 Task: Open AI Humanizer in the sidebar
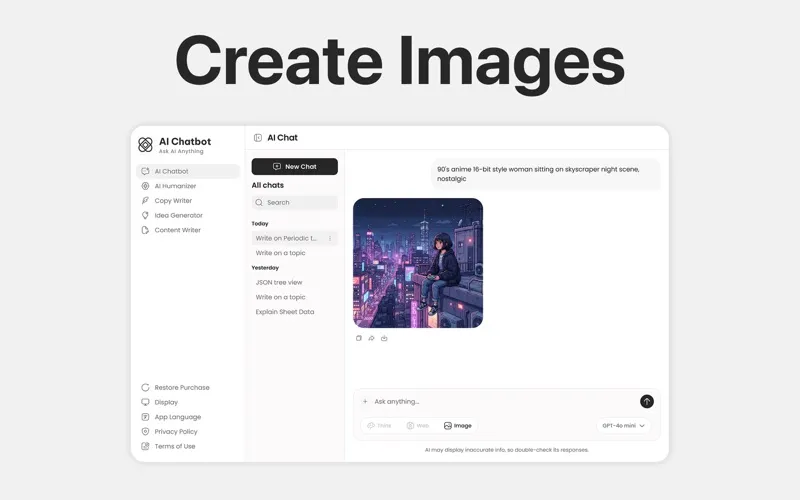pos(175,186)
